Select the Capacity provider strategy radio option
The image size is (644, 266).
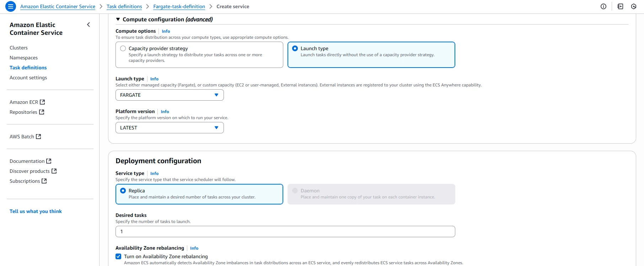coord(123,48)
